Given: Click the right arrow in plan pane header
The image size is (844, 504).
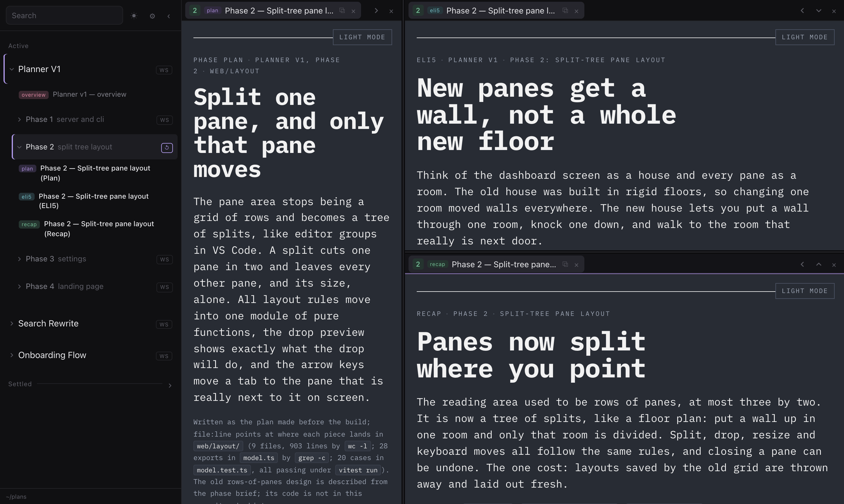Looking at the screenshot, I should (376, 11).
